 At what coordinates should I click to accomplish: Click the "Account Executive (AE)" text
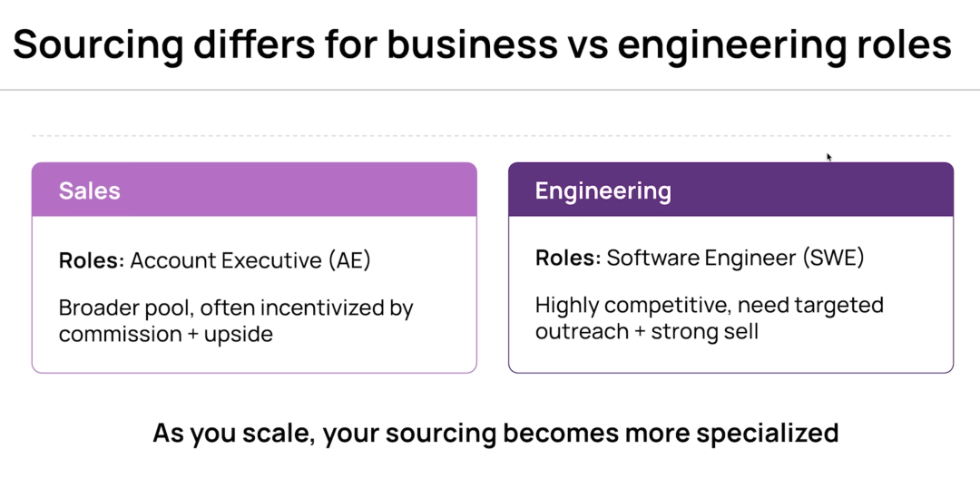click(251, 261)
